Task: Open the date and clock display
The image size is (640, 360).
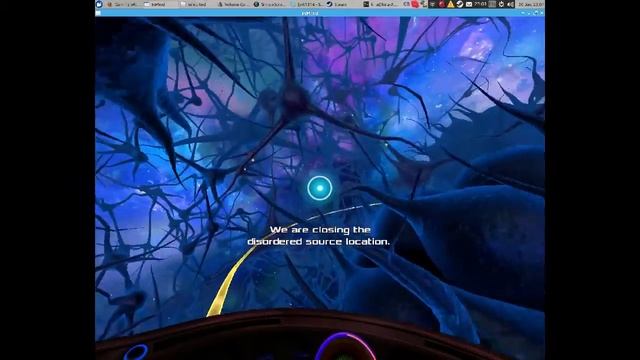Action: pyautogui.click(x=531, y=4)
